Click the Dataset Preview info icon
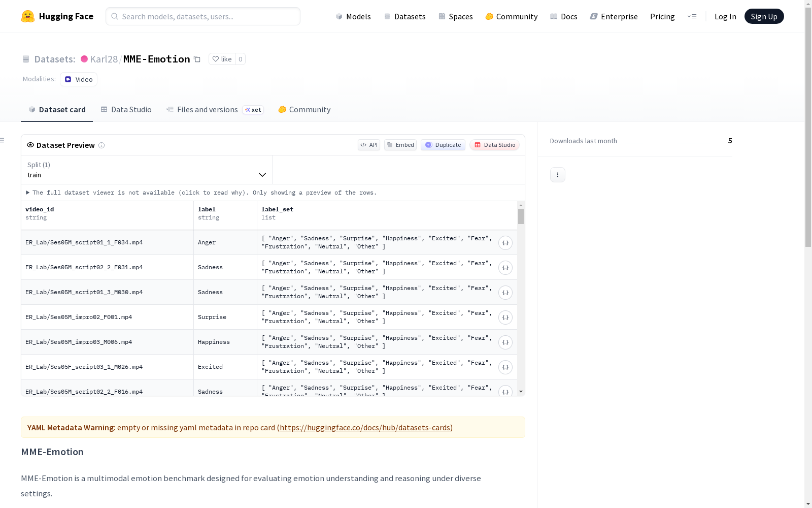This screenshot has height=508, width=812. coord(101,145)
